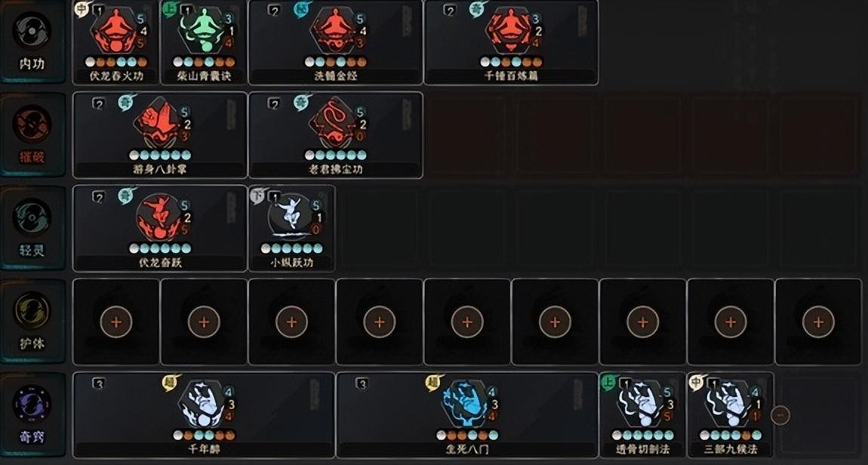The image size is (868, 465).
Task: Open the 千年醉 skill card
Action: coord(205,414)
